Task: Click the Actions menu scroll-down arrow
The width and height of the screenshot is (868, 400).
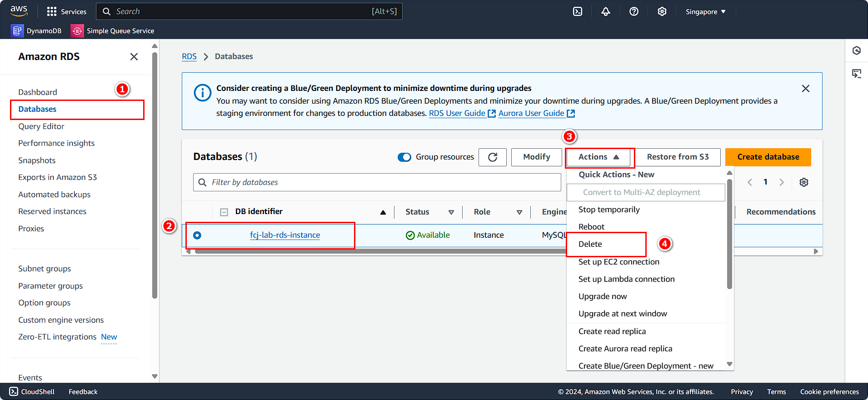Action: coord(729,364)
